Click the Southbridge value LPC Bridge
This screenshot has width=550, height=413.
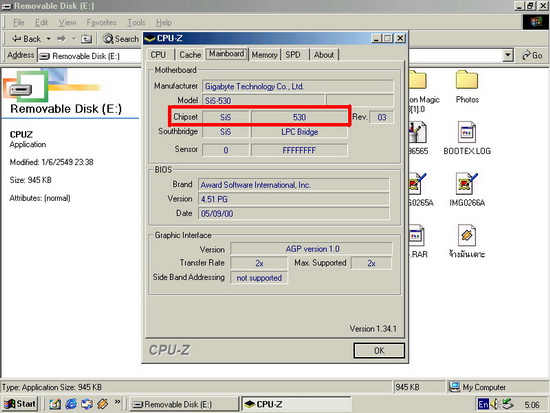click(299, 132)
